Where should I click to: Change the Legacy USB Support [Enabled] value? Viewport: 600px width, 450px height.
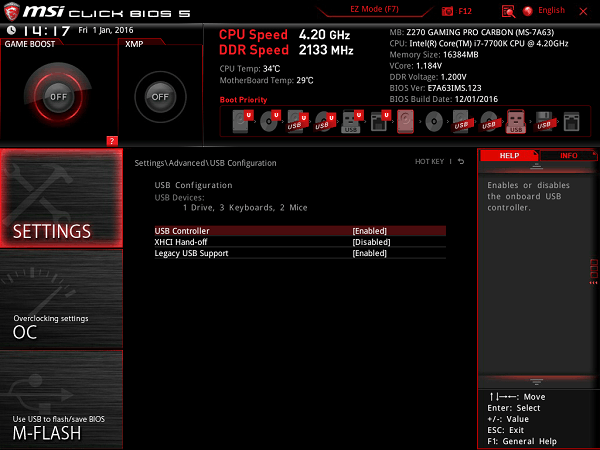(x=370, y=253)
